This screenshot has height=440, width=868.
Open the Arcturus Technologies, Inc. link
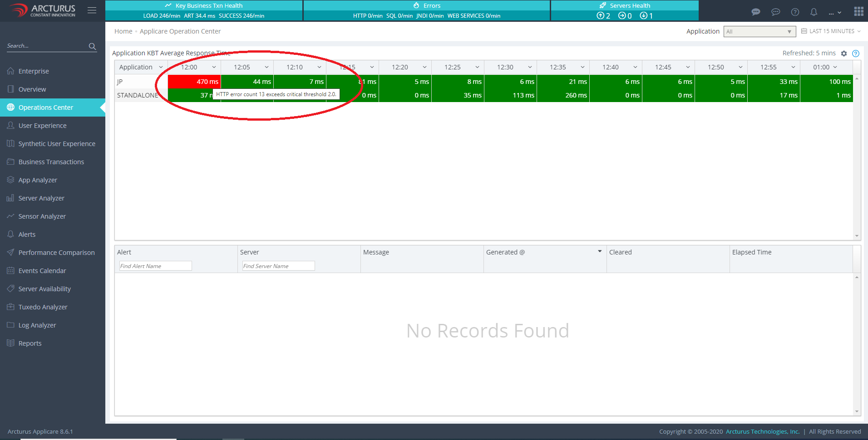pos(762,431)
